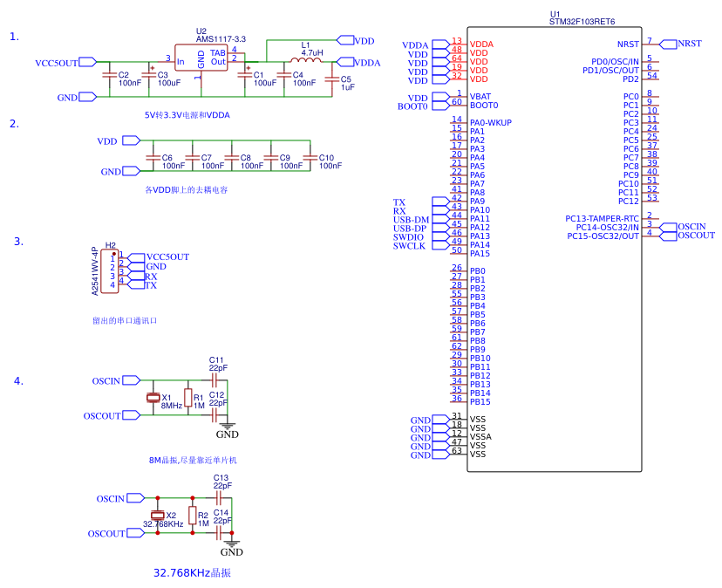Select the '4.7uH' inductor value label
The width and height of the screenshot is (722, 588).
[312, 52]
